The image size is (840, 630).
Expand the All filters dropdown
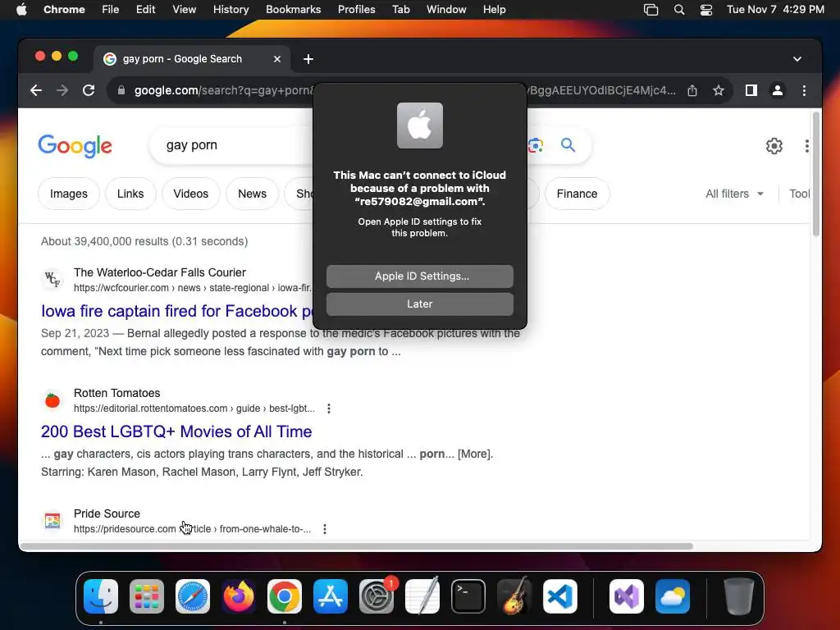click(x=734, y=194)
